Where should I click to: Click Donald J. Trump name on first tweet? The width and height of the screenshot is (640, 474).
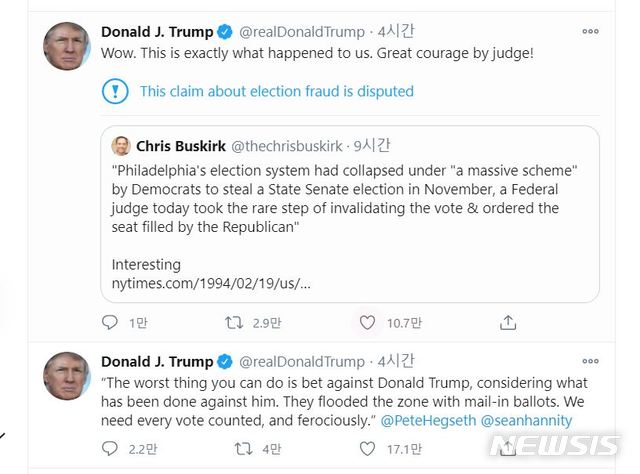coord(157,31)
